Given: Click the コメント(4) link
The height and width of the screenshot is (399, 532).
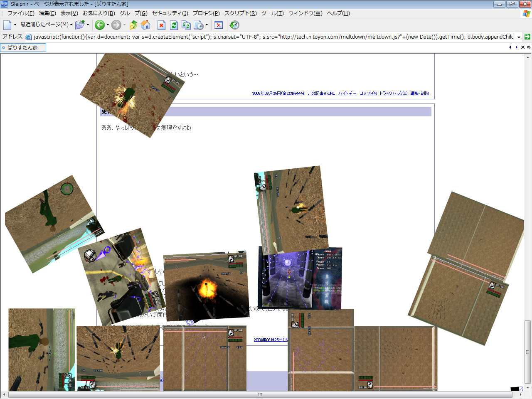Looking at the screenshot, I should click(368, 94).
